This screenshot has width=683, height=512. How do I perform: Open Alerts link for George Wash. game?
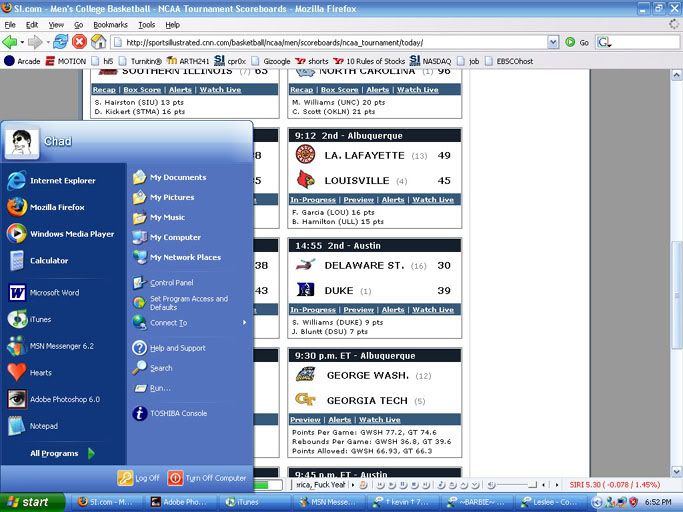tap(339, 420)
